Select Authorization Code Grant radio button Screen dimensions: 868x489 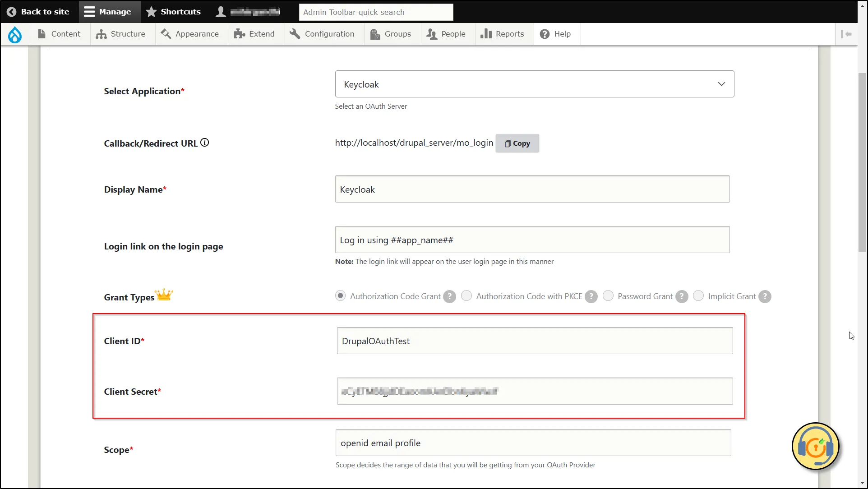(341, 296)
